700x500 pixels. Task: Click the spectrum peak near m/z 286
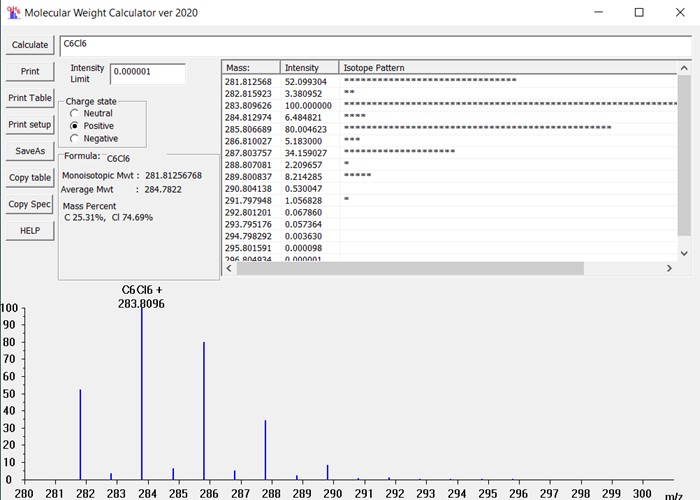[204, 411]
